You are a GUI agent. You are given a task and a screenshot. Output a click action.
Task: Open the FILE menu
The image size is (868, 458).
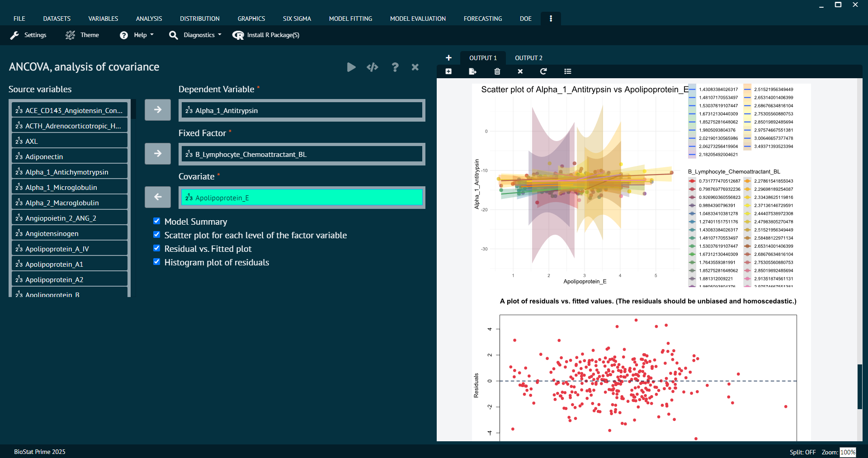click(x=19, y=19)
